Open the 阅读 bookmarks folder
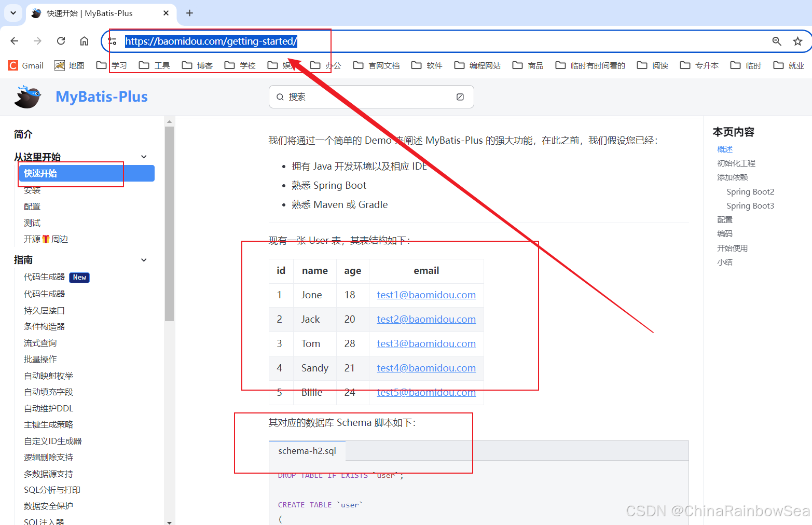The width and height of the screenshot is (812, 525). coord(653,65)
